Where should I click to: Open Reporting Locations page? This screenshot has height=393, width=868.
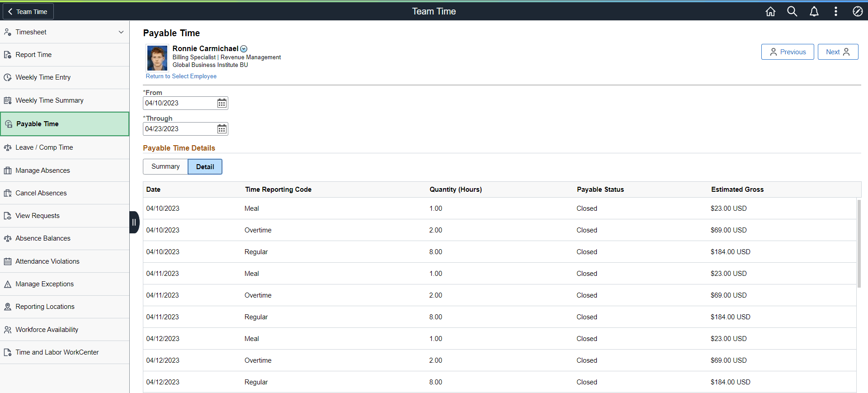point(65,307)
